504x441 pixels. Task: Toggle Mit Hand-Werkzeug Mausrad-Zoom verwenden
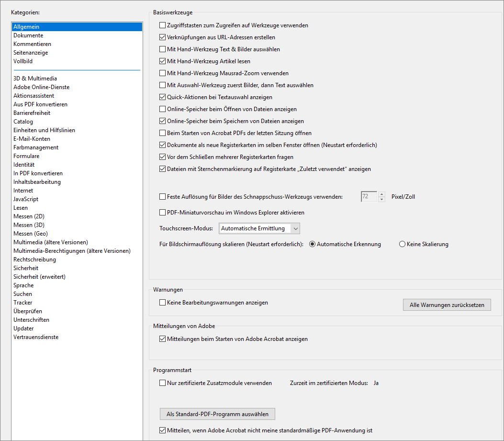(162, 73)
